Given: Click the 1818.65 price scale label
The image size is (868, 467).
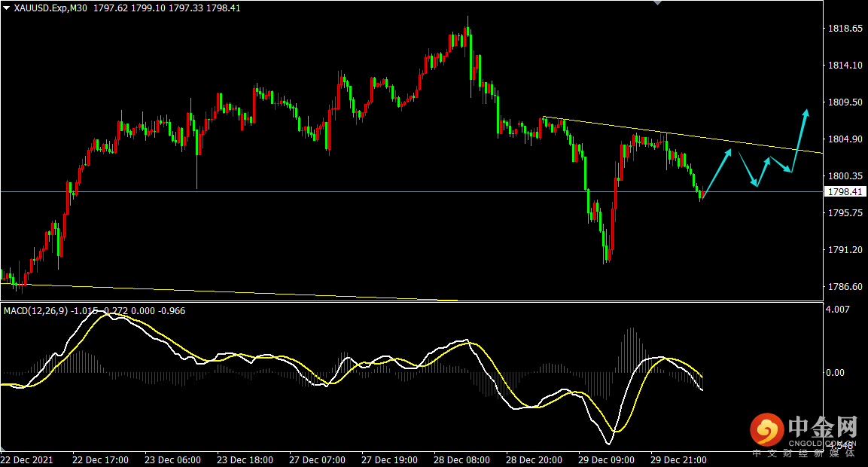Looking at the screenshot, I should pyautogui.click(x=845, y=29).
